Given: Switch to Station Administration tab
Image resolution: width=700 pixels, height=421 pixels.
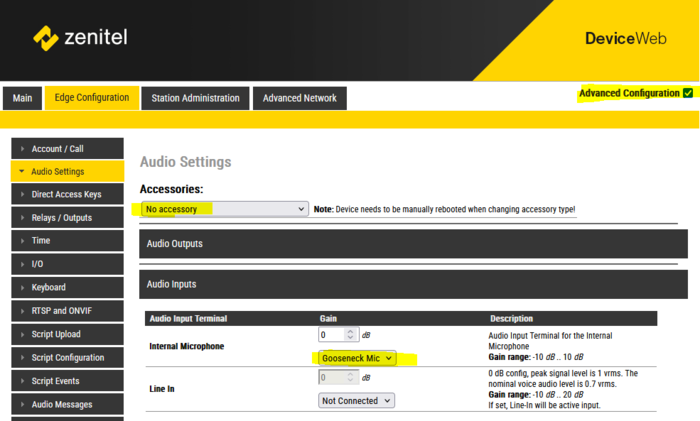Looking at the screenshot, I should 195,98.
